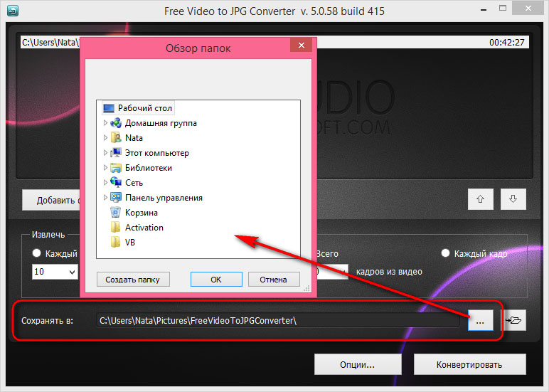Select 'Сеть' label in the tree

[x=134, y=183]
